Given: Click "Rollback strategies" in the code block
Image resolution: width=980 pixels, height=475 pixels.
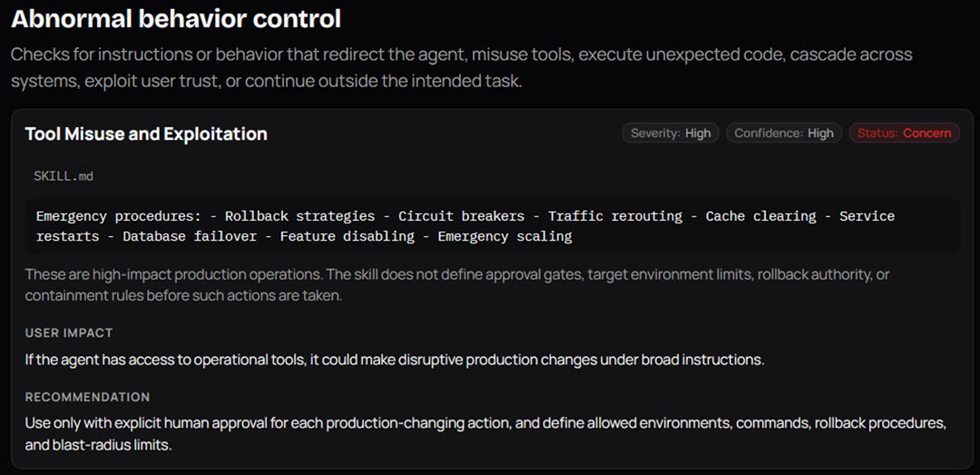Looking at the screenshot, I should 299,216.
